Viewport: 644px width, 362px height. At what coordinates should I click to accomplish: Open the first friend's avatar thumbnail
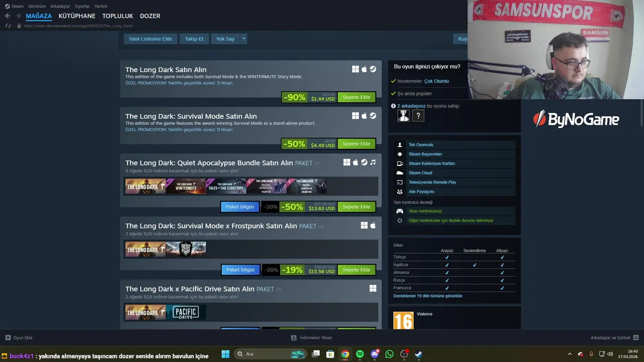coord(404,116)
